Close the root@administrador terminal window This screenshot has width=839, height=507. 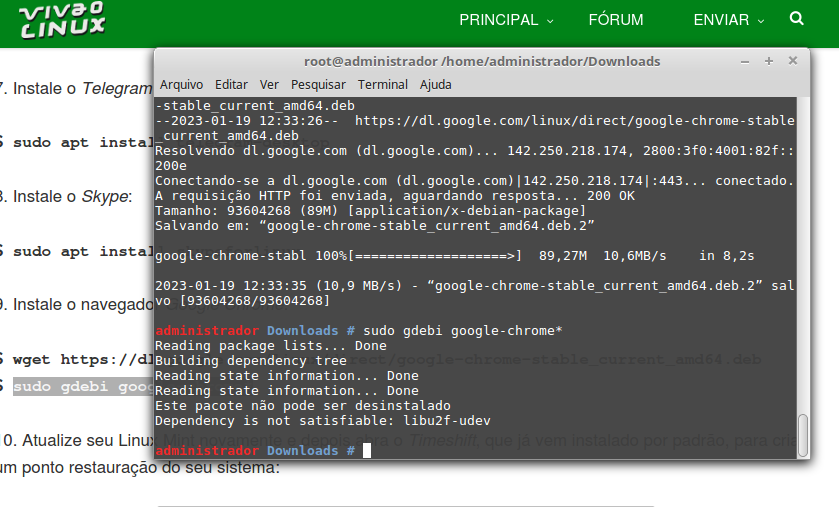793,61
